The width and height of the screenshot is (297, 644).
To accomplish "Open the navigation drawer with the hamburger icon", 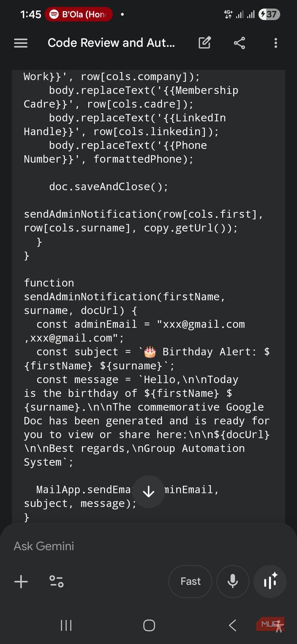I will (x=21, y=43).
